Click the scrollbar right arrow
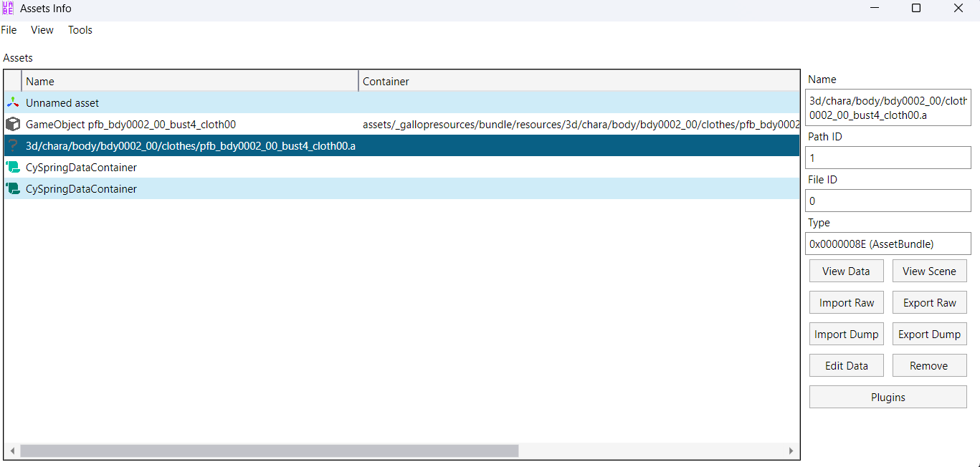Image resolution: width=980 pixels, height=467 pixels. [791, 451]
